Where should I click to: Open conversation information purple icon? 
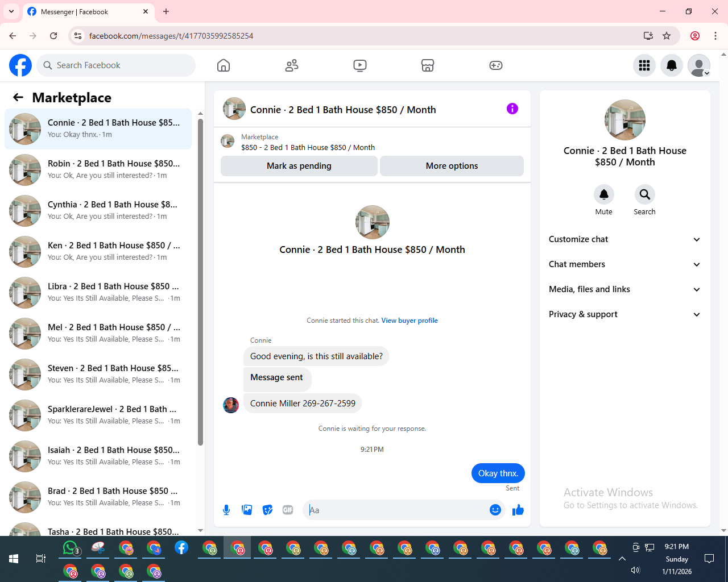tap(512, 109)
